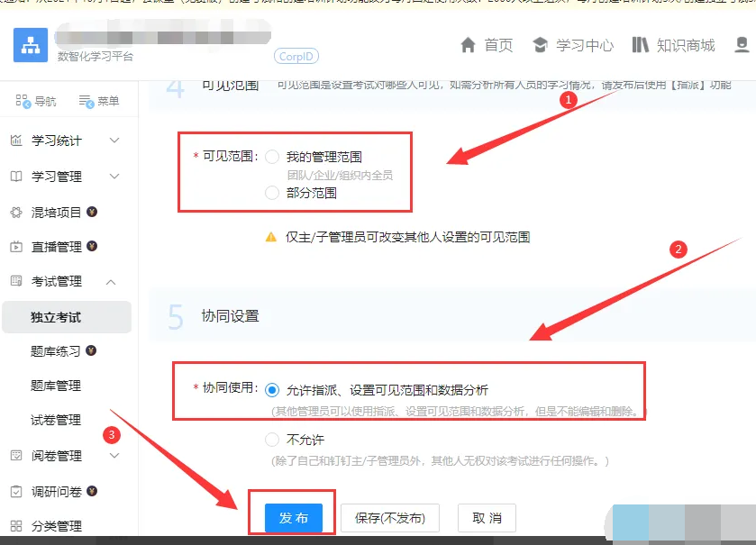Screen dimensions: 756x545
Task: Select 不允许 collaboration radio option
Action: [x=272, y=440]
